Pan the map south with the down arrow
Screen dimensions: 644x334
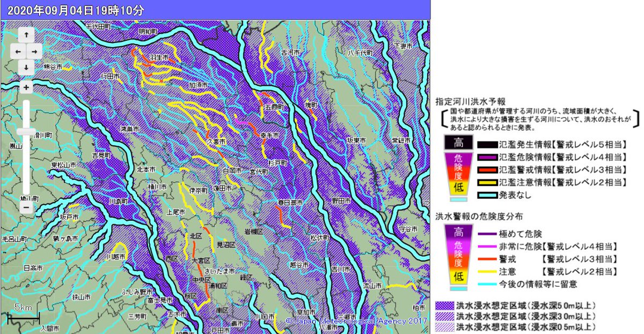[26, 68]
